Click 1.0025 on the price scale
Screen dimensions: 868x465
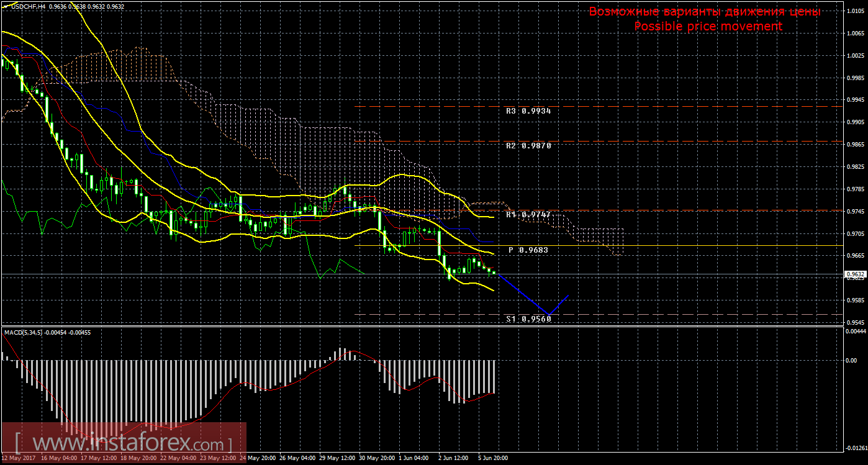click(x=854, y=56)
